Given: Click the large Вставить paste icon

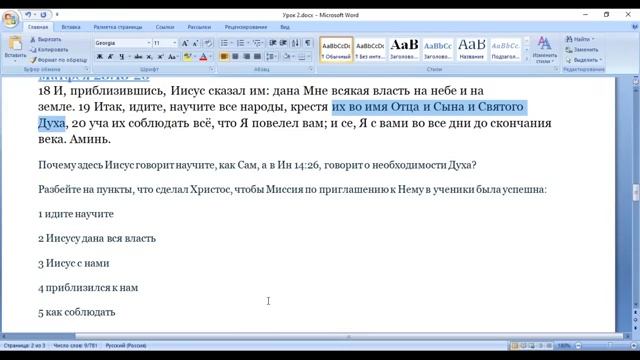Looking at the screenshot, I should click(x=15, y=44).
